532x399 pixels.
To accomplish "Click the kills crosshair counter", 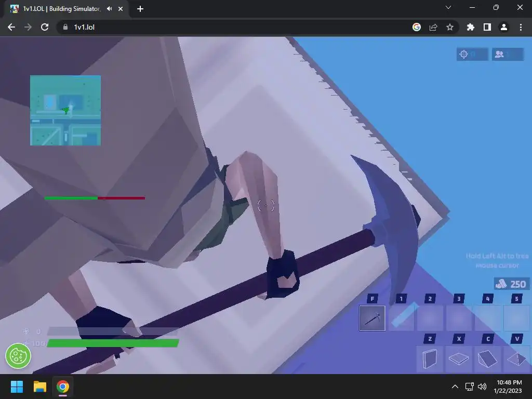I will (472, 54).
